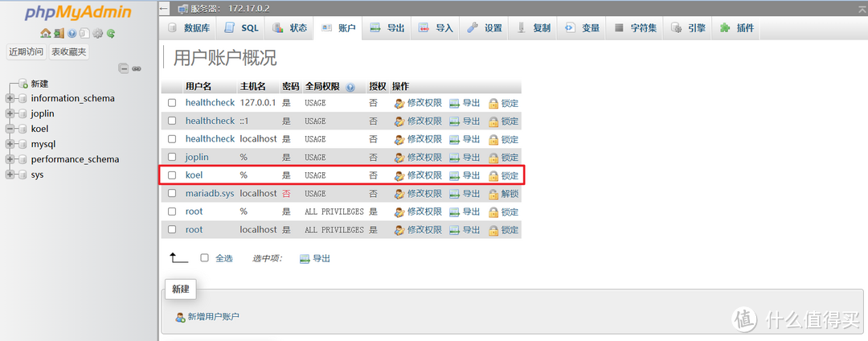Click the favorite tables button
This screenshot has height=341, width=868.
coord(68,52)
